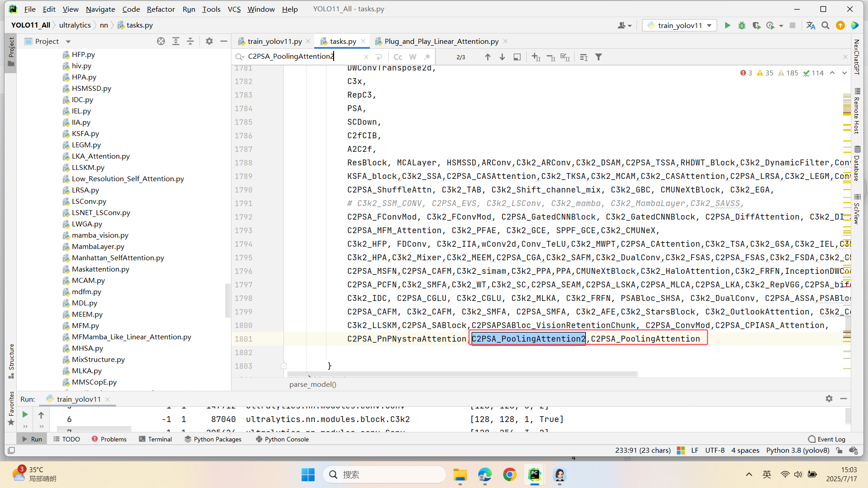Click the Windows Start button

[x=308, y=474]
